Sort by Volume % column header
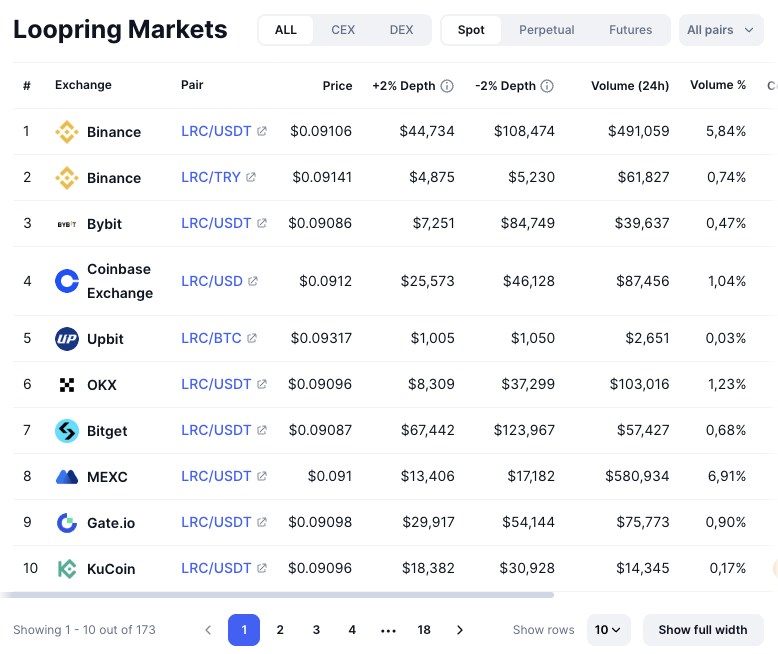 coord(718,85)
